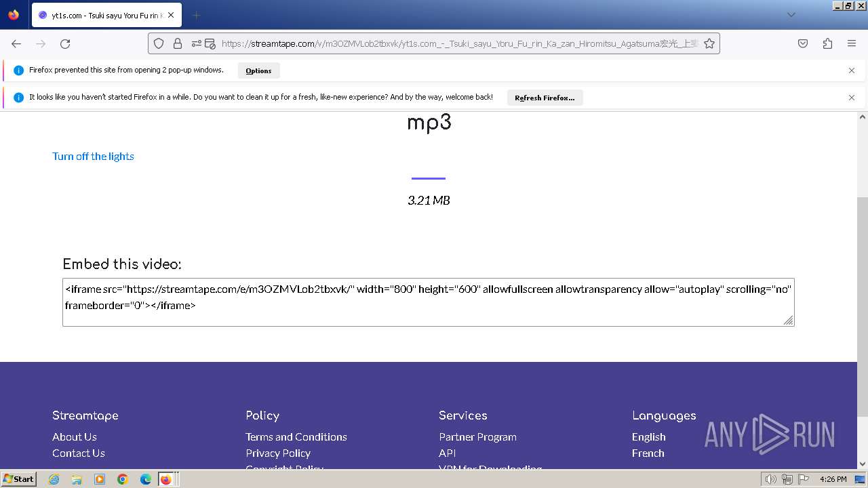
Task: Click the network tray icon
Action: [787, 479]
